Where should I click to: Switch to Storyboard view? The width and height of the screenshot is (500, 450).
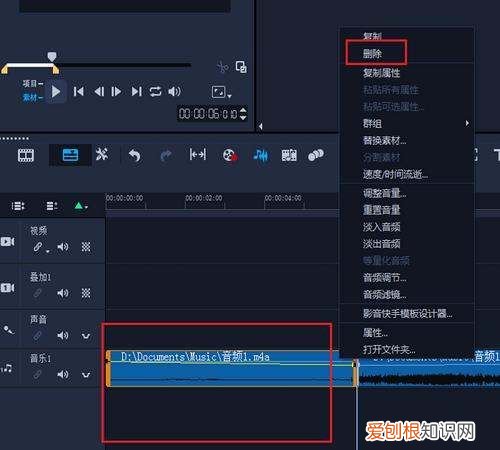(x=26, y=155)
